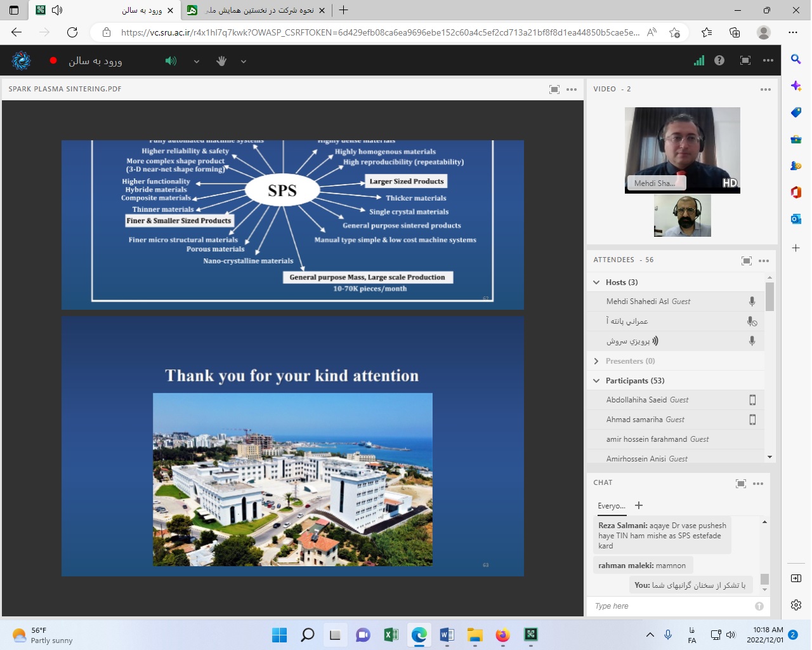Click Mehdi Shahedi Asl microphone icon
The width and height of the screenshot is (812, 650).
752,302
